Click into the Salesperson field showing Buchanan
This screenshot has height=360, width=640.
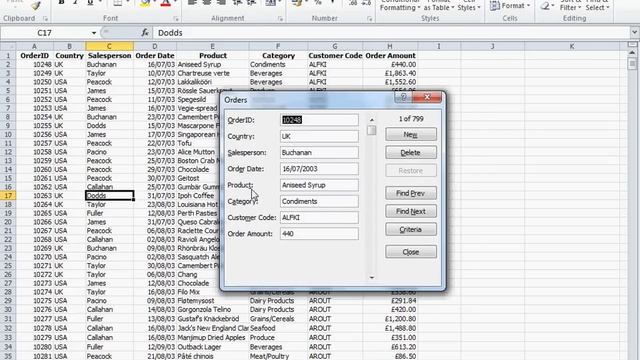click(319, 153)
